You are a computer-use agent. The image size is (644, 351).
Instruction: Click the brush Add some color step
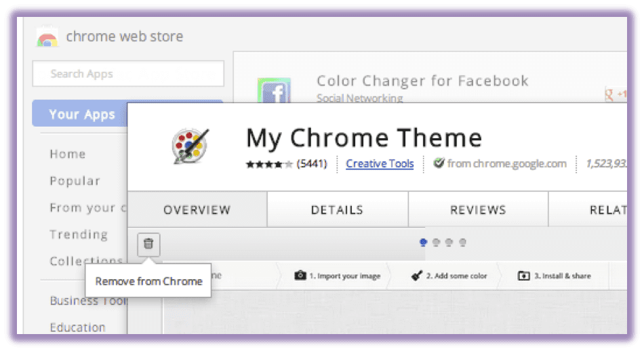449,276
